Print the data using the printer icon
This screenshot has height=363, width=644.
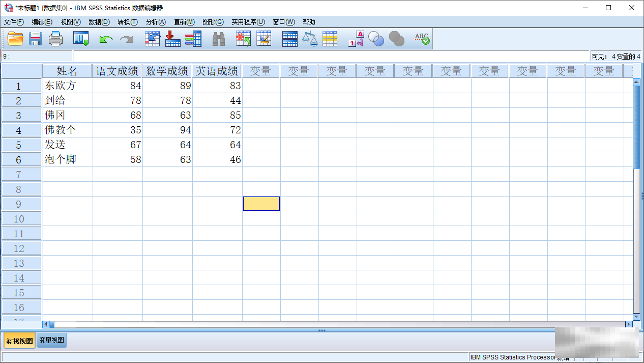click(55, 39)
